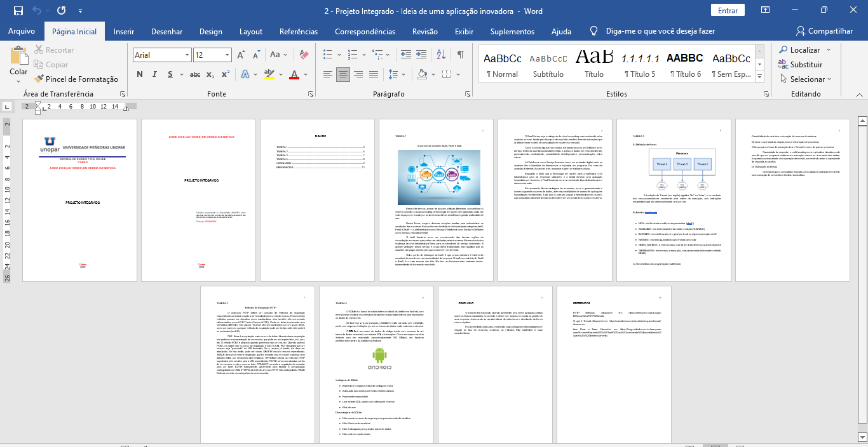Click the text effects glowing A icon
868x447 pixels.
pyautogui.click(x=246, y=74)
